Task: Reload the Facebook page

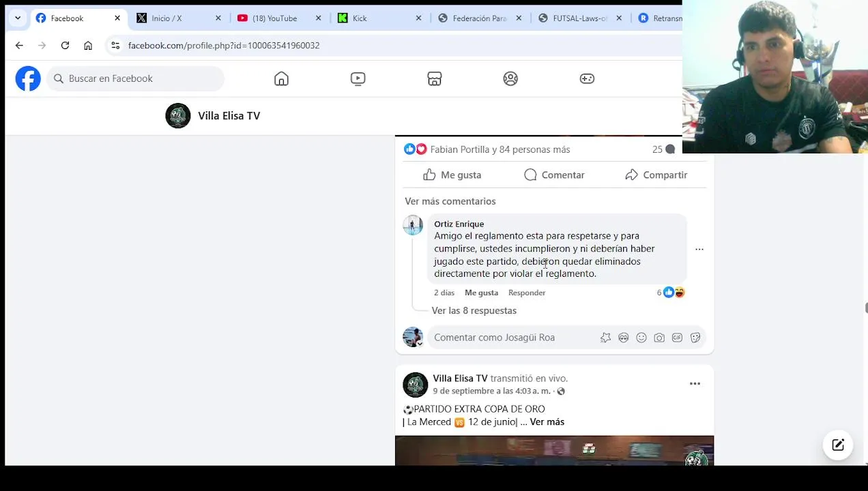Action: click(x=65, y=45)
